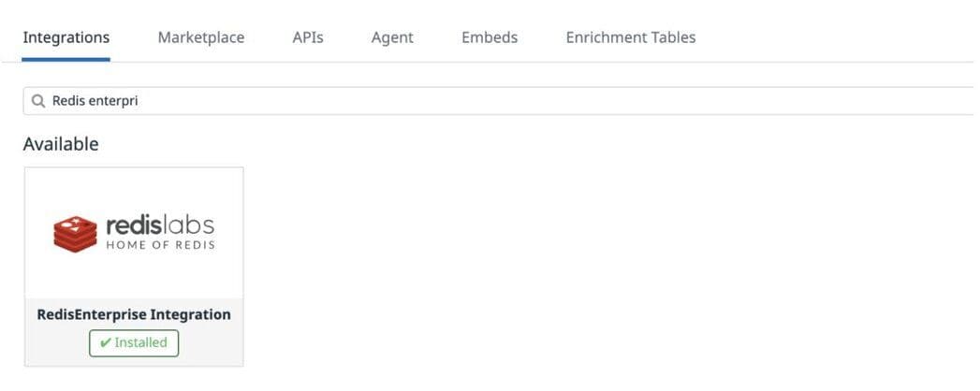Screen dimensions: 980x391
Task: Switch to the Enrichment Tables tab
Action: click(631, 37)
